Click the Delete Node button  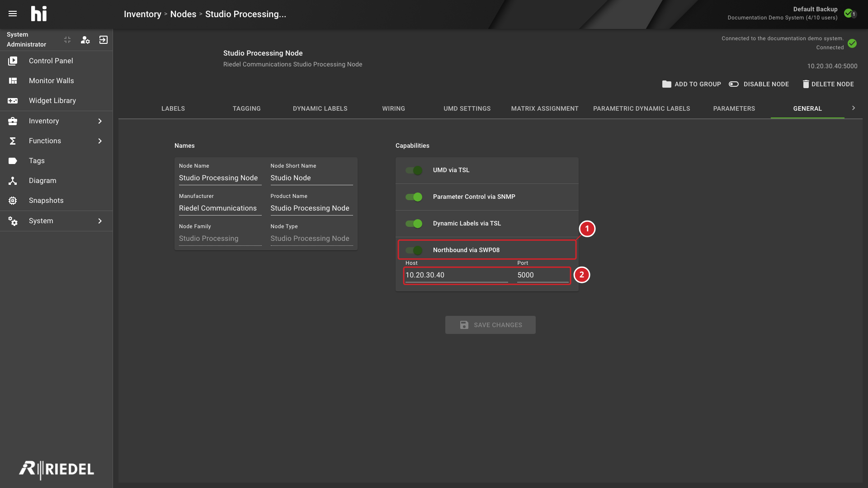828,84
